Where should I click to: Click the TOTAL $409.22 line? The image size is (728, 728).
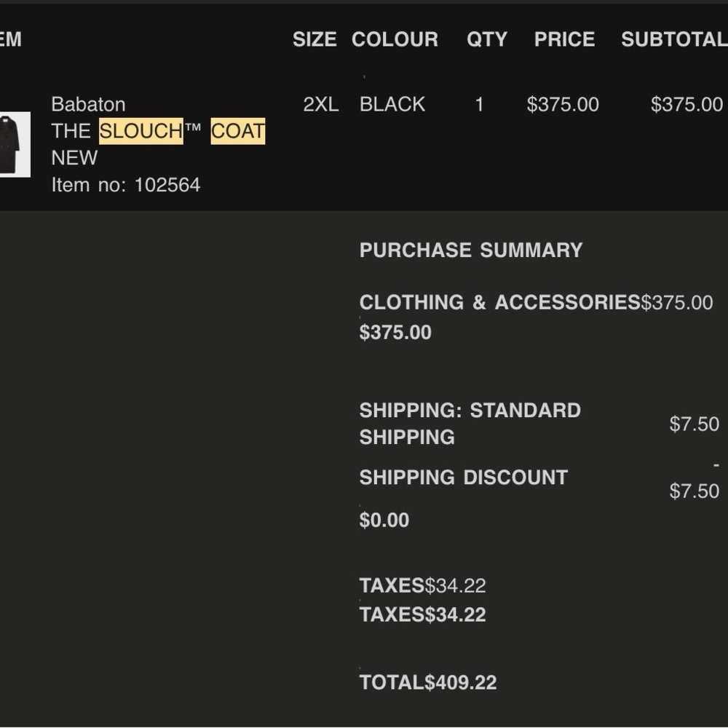(x=428, y=683)
